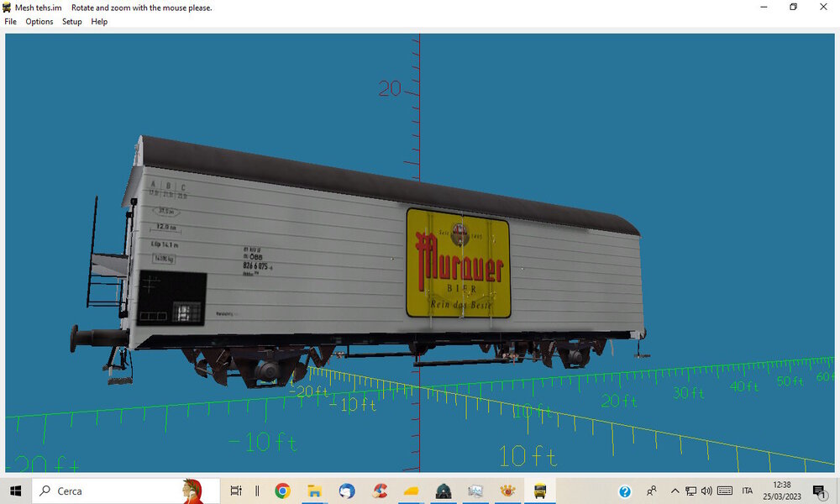This screenshot has height=504, width=840.
Task: Open File Explorer from the taskbar
Action: (x=314, y=491)
